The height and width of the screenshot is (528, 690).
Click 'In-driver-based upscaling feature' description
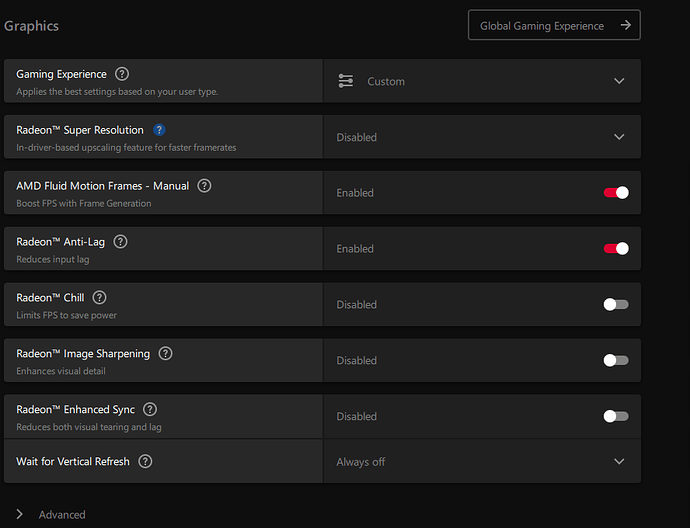pyautogui.click(x=126, y=147)
